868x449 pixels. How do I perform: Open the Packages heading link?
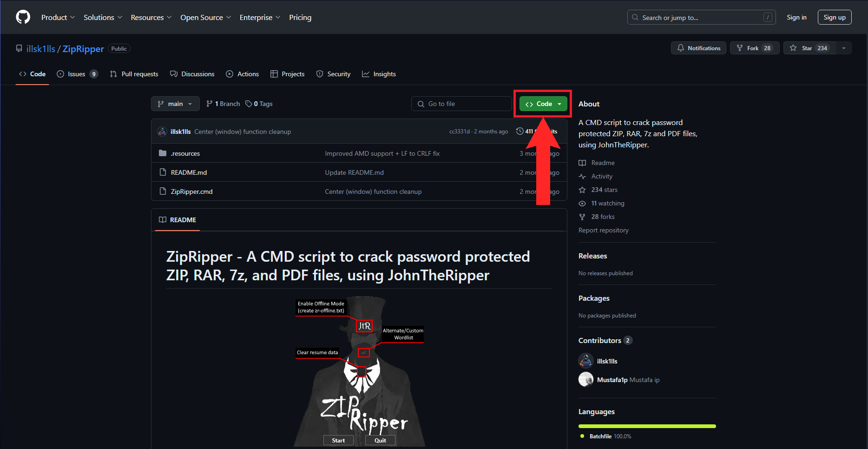coord(594,298)
